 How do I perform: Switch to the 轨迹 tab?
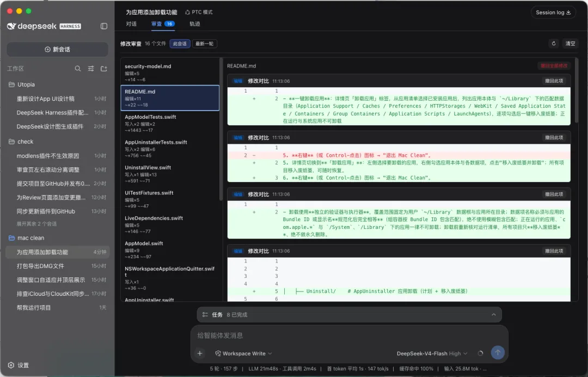click(x=194, y=23)
